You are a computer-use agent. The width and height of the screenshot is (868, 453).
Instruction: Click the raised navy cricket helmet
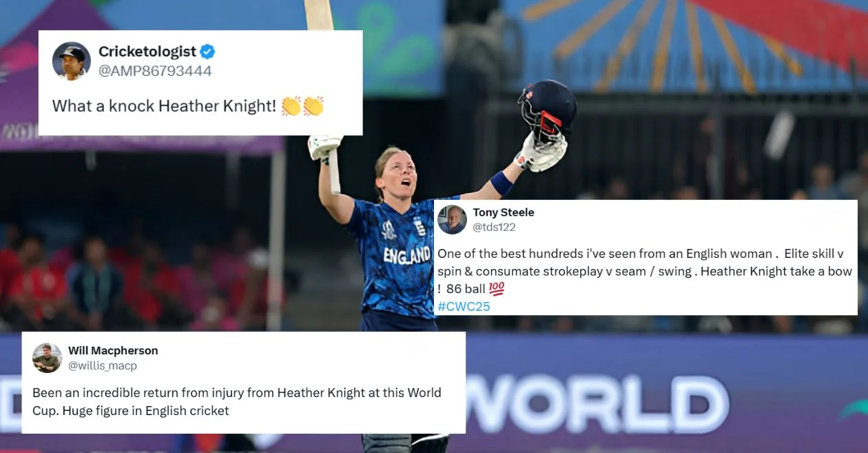coord(548,112)
